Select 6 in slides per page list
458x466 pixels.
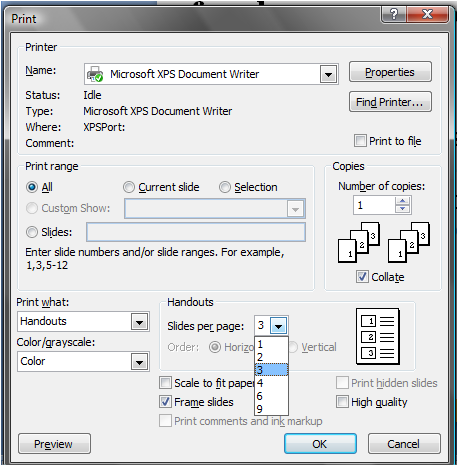click(271, 396)
